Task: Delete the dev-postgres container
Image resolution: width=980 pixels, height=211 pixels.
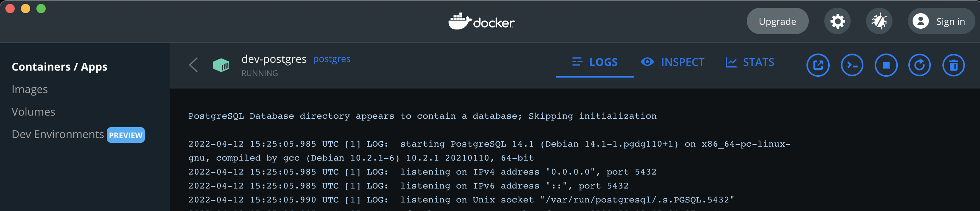Action: pyautogui.click(x=953, y=65)
